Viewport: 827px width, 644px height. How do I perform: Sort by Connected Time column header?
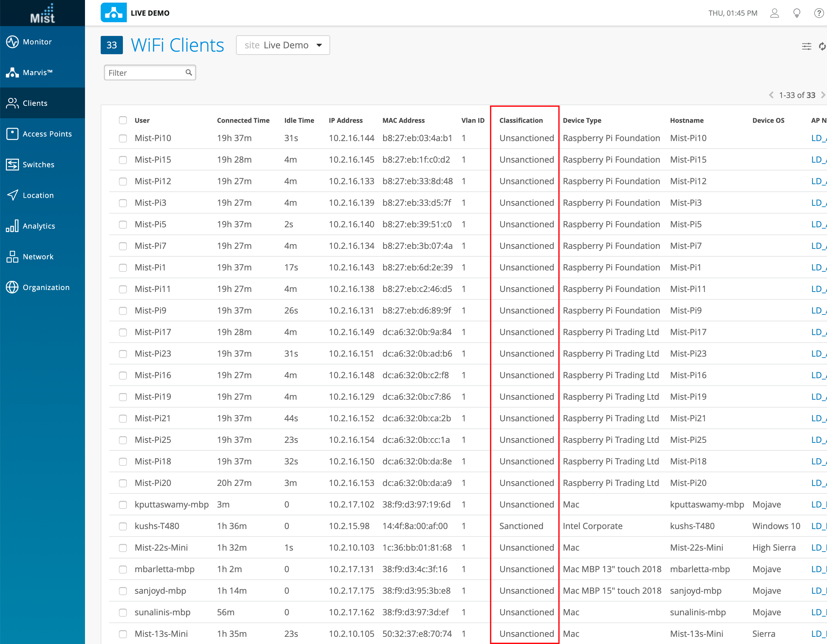click(x=243, y=120)
